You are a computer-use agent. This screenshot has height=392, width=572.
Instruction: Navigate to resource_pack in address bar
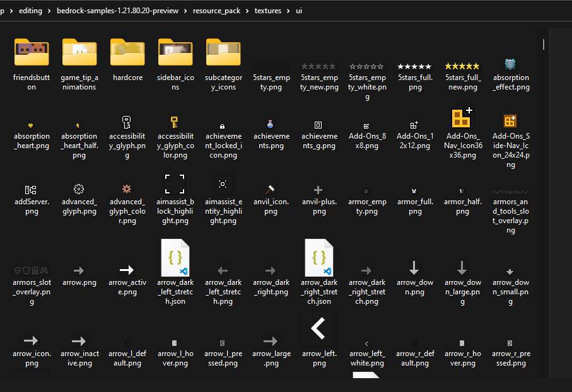217,11
